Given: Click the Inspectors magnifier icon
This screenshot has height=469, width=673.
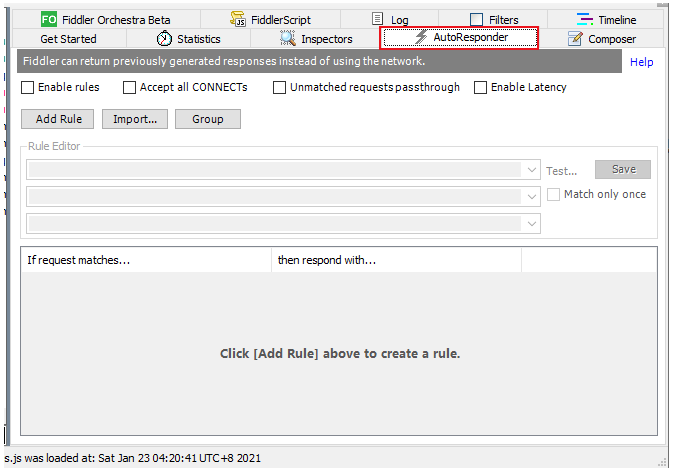Looking at the screenshot, I should coord(288,39).
